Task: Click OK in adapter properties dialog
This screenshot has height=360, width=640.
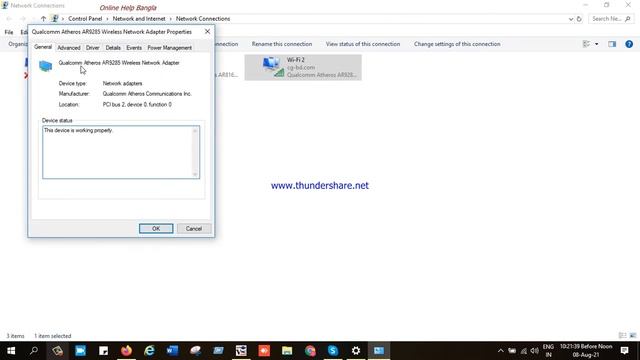Action: coord(156,229)
